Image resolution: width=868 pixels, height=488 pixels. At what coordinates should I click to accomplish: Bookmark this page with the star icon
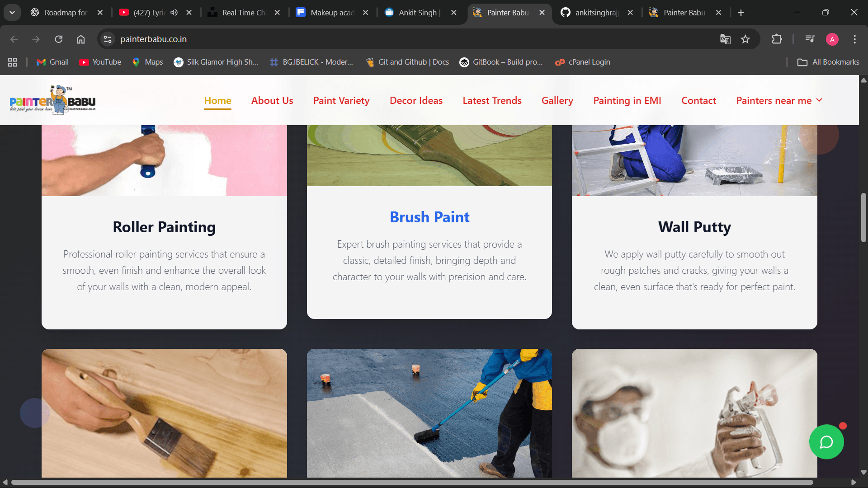click(x=745, y=39)
